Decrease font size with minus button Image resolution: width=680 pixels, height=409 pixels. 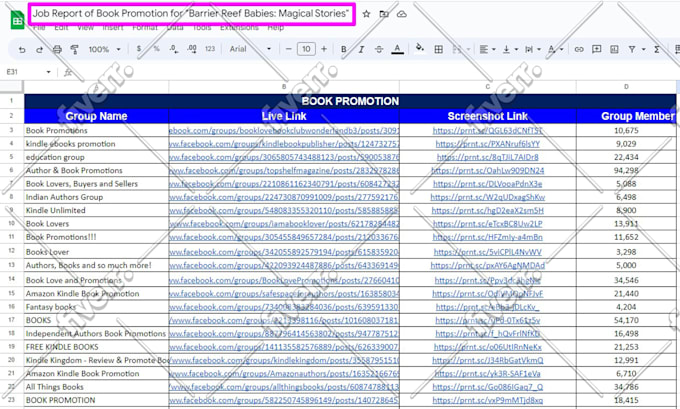coord(289,49)
